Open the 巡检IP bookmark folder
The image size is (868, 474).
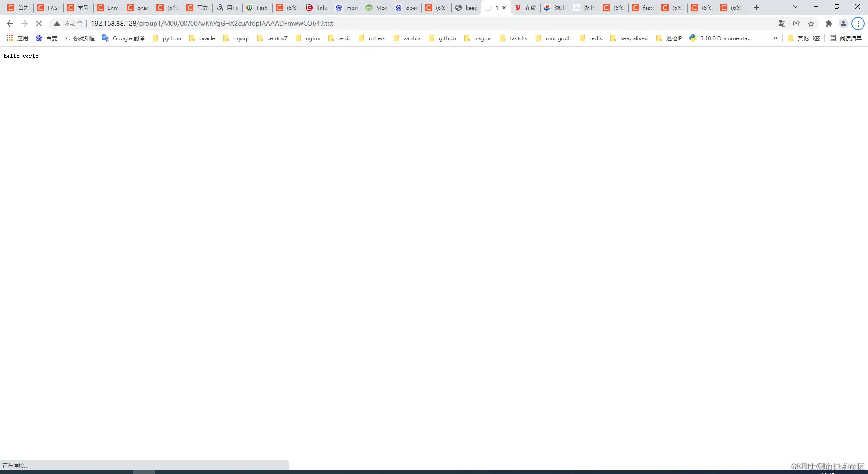point(669,38)
